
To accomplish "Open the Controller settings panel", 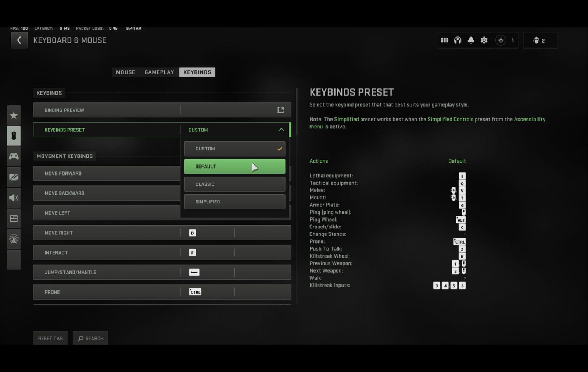I will point(14,156).
